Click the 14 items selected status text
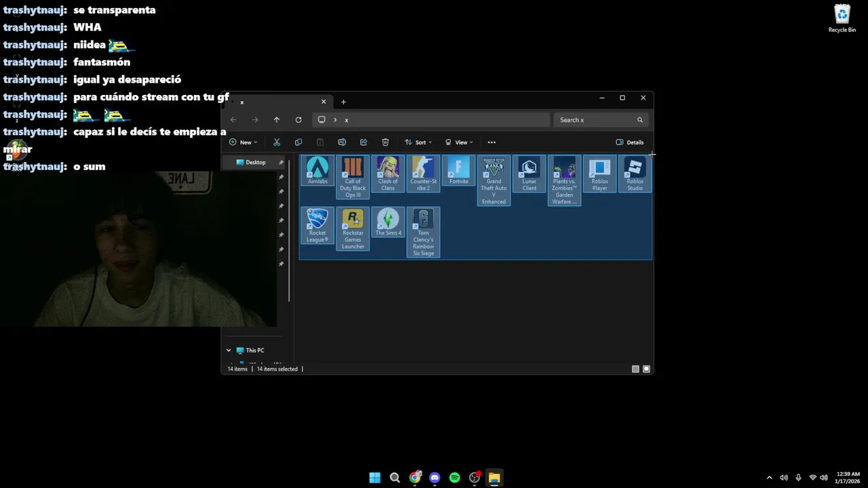Image resolution: width=868 pixels, height=488 pixels. point(277,369)
